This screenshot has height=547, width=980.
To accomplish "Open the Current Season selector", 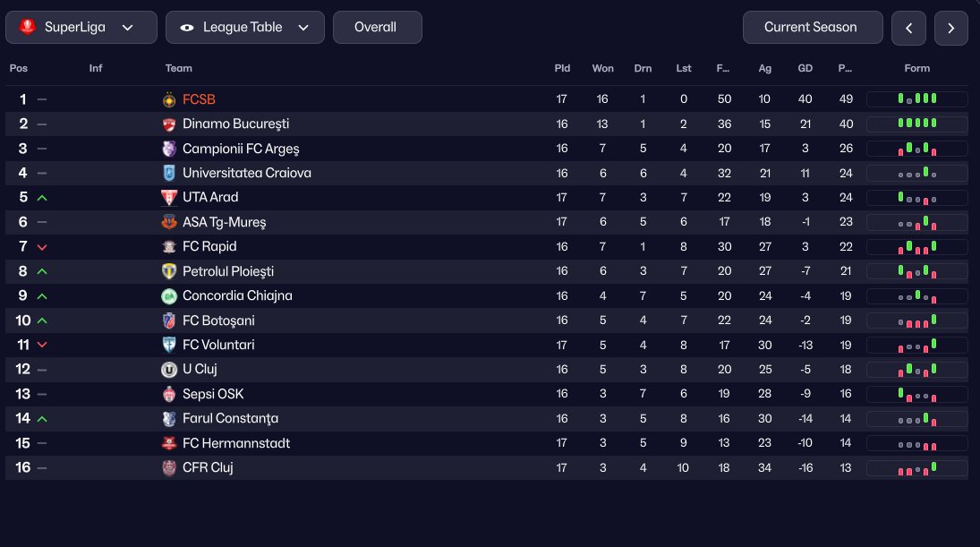I will pyautogui.click(x=812, y=28).
